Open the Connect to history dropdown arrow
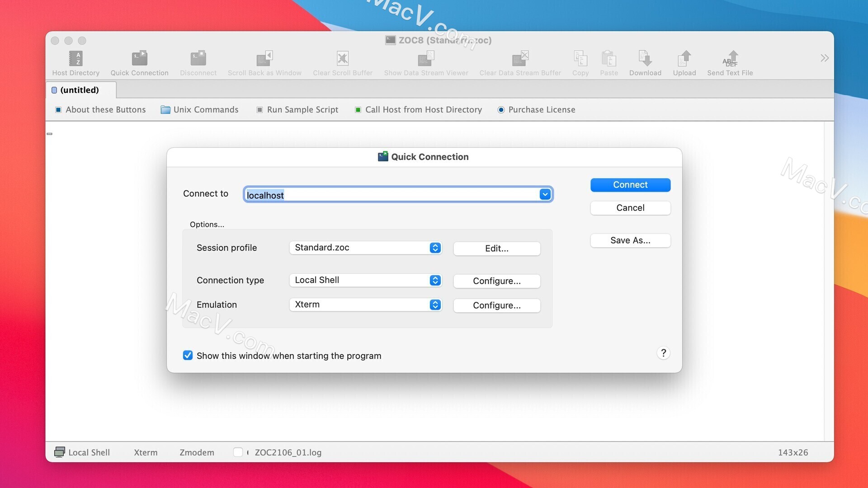The height and width of the screenshot is (488, 868). point(545,194)
